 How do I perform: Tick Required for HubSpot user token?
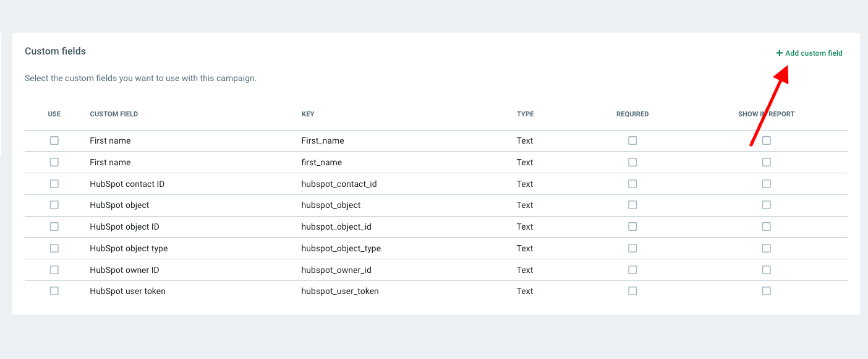(632, 291)
